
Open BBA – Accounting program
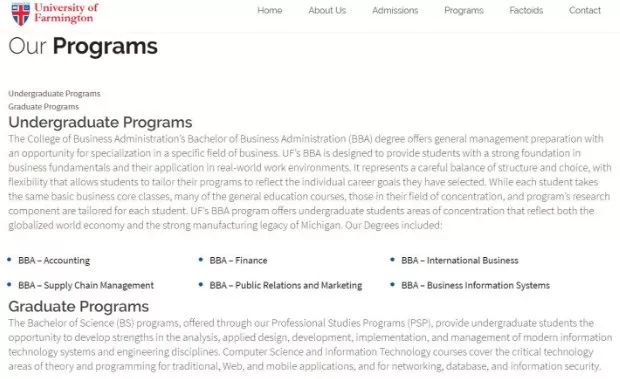(54, 260)
